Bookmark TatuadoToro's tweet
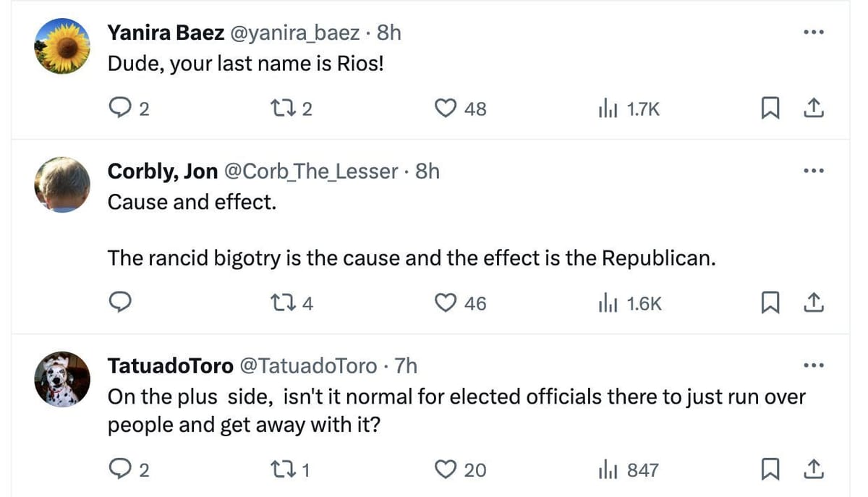 770,470
